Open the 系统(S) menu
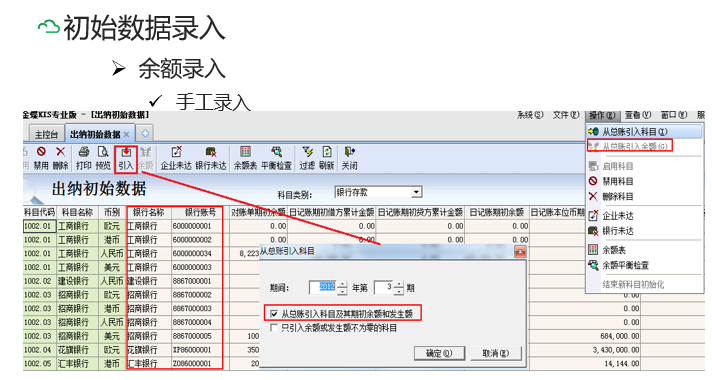 530,115
